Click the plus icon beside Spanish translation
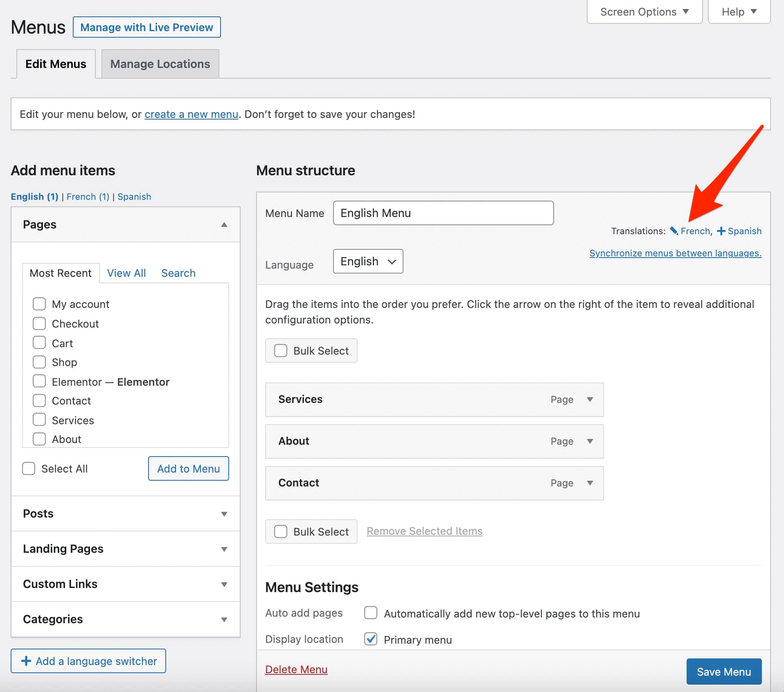 pos(721,231)
